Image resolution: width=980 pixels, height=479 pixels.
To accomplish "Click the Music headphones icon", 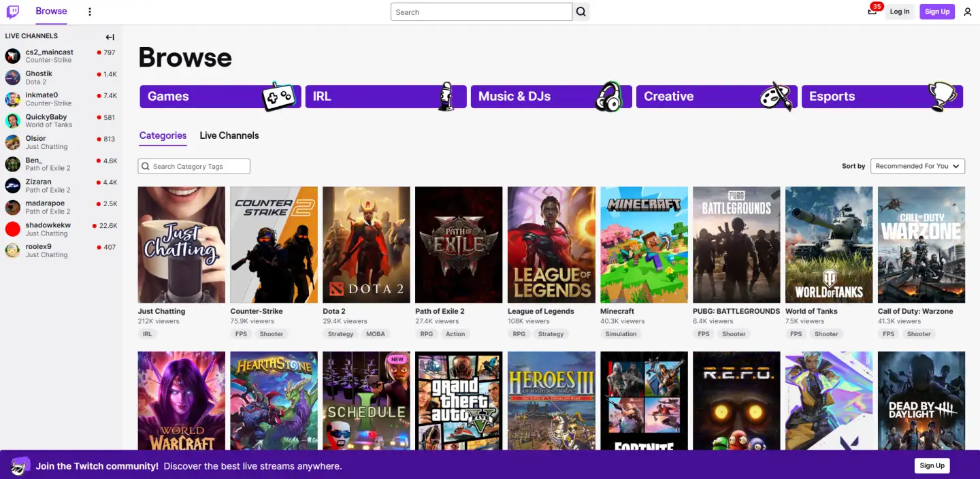I will click(x=608, y=97).
